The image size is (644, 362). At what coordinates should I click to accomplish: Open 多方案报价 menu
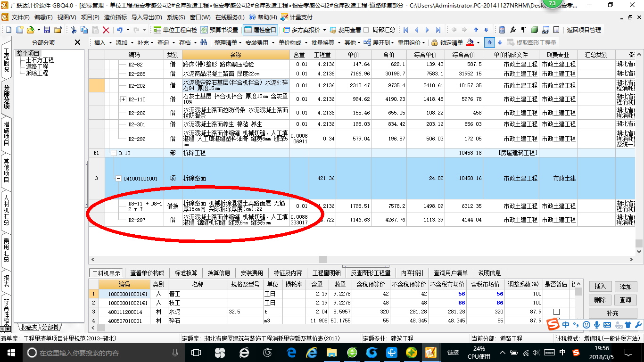point(304,30)
